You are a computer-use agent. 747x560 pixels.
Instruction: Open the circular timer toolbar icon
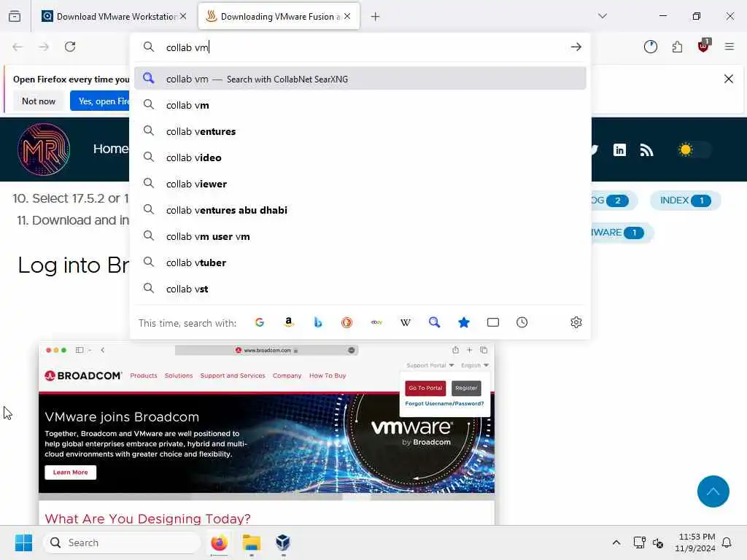tap(650, 47)
